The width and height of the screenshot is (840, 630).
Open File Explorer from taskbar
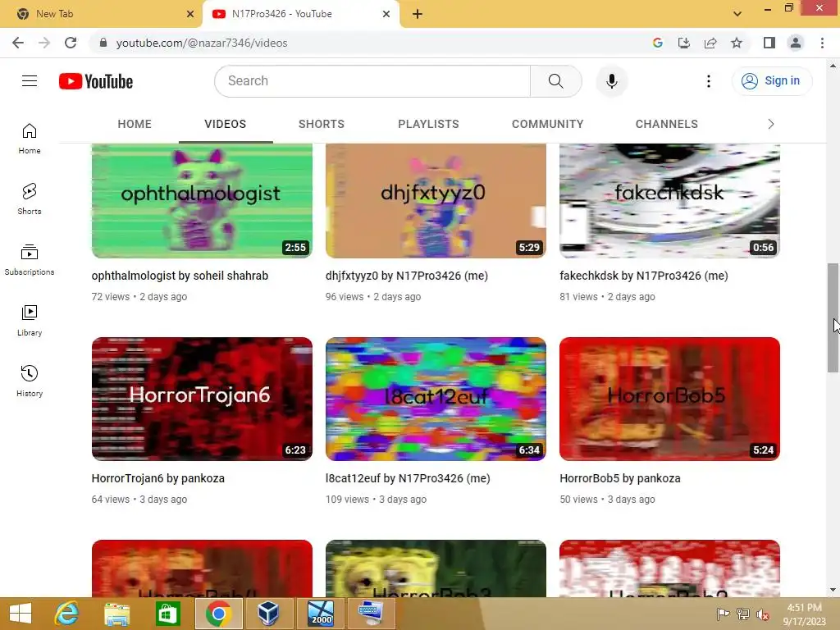tap(116, 614)
